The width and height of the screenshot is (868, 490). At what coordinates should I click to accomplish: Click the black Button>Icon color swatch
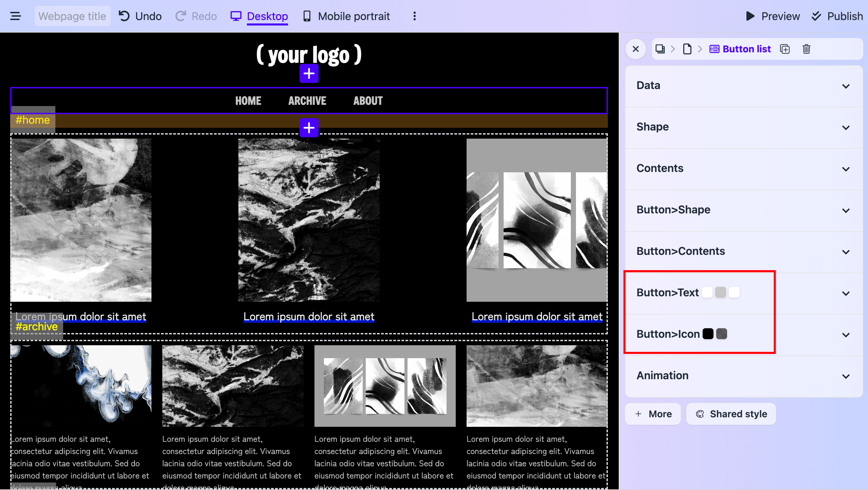pos(708,334)
